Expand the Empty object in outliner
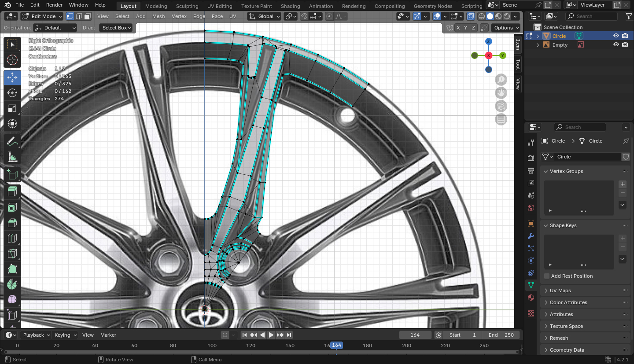Screen dimensions: 634x364 click(x=538, y=45)
